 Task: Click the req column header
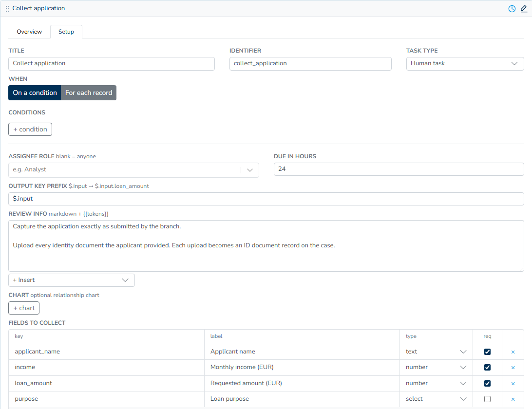pos(487,336)
